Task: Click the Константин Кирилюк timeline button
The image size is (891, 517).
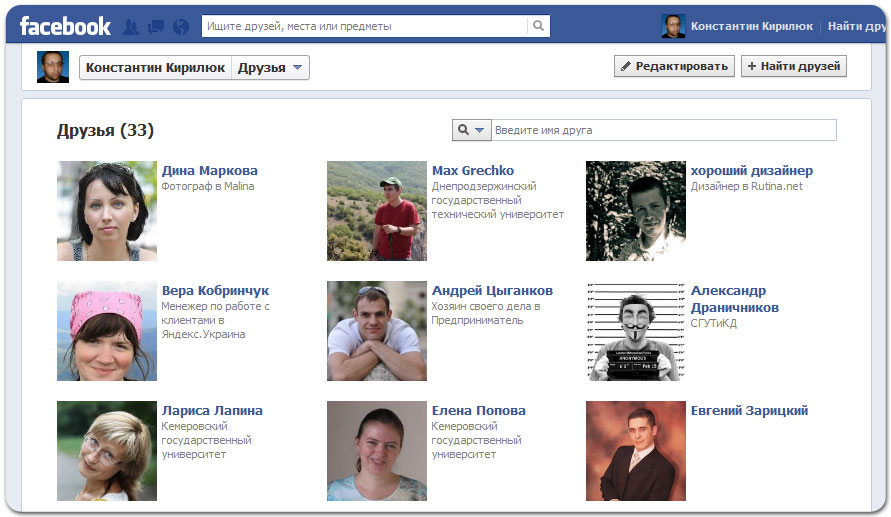Action: [155, 68]
